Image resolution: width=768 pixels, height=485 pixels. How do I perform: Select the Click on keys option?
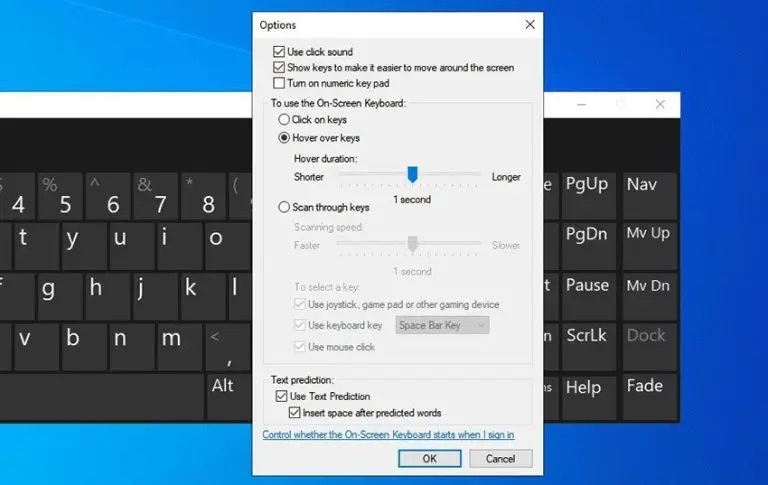(284, 120)
